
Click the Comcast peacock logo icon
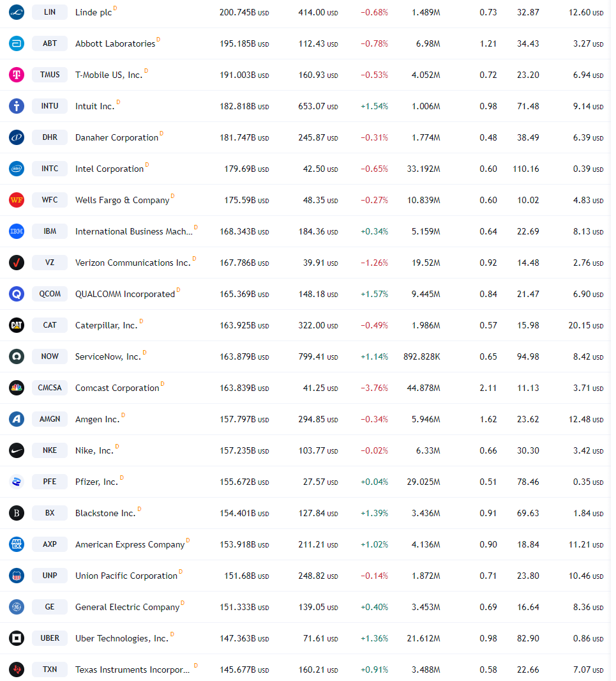(17, 388)
